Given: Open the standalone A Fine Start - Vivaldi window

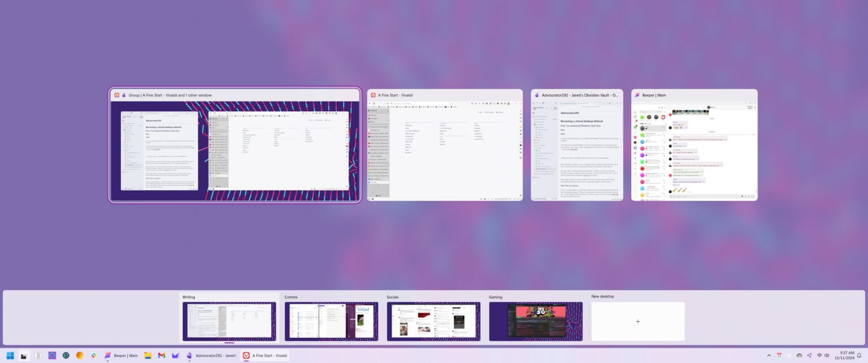Looking at the screenshot, I should 444,146.
